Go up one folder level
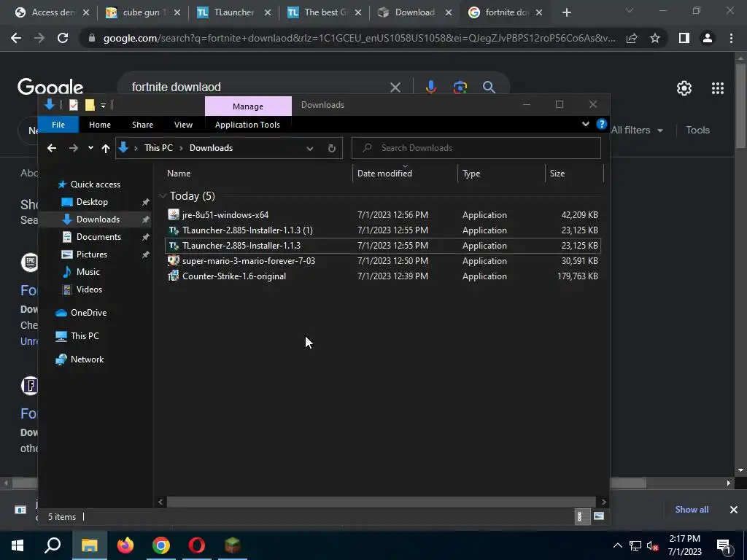Screen dimensions: 747x560 [x=105, y=148]
